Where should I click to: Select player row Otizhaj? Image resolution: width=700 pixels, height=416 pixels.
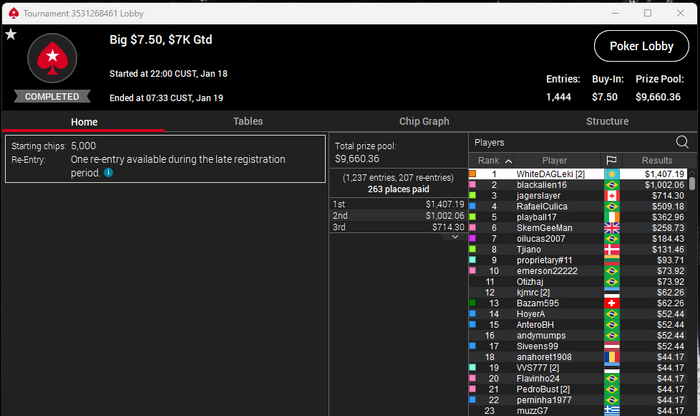[x=578, y=282]
